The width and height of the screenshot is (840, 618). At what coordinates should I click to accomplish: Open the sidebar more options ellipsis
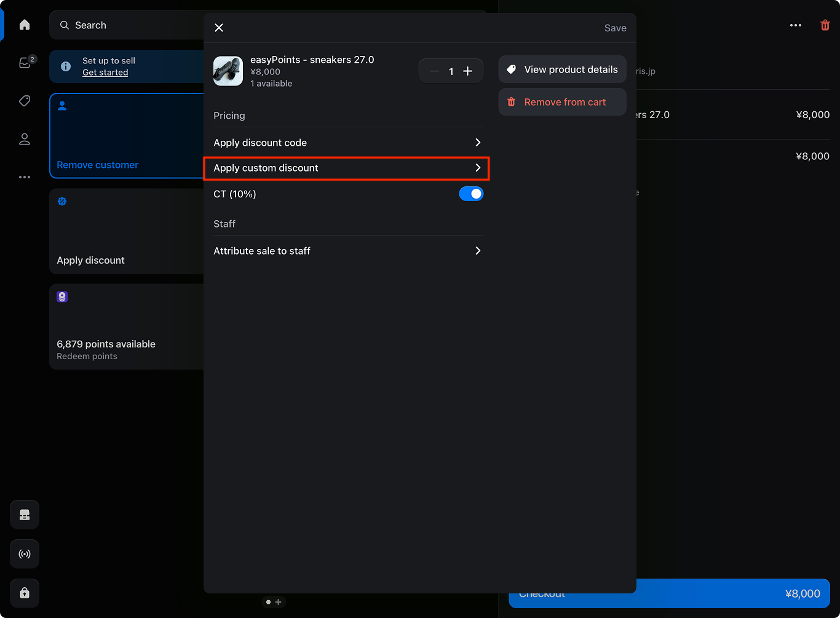click(x=25, y=177)
